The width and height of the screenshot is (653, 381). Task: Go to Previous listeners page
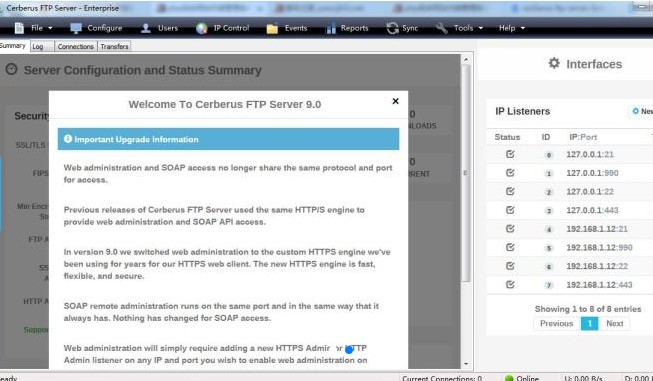[557, 324]
